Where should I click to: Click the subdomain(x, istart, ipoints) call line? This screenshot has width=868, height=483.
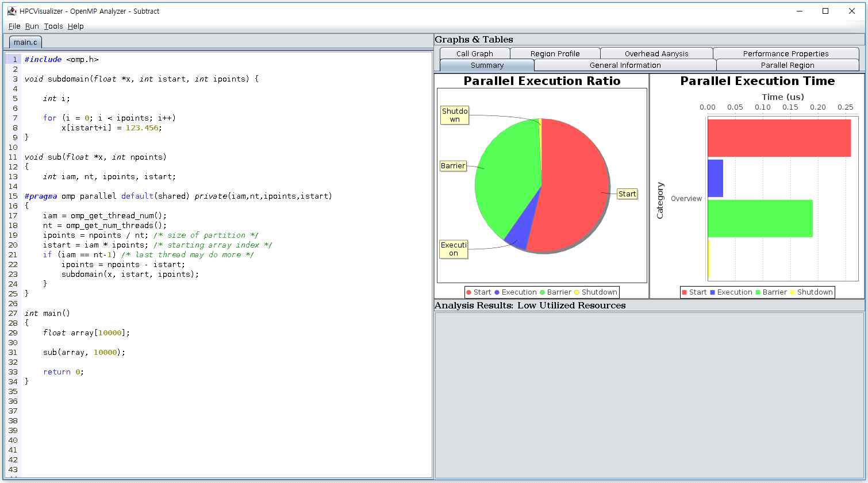(x=130, y=274)
